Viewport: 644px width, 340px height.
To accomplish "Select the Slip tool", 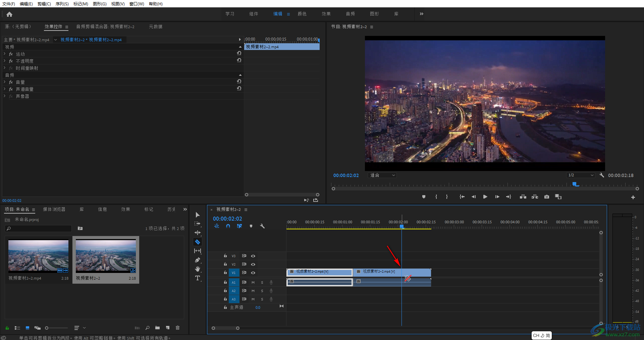I will (198, 251).
